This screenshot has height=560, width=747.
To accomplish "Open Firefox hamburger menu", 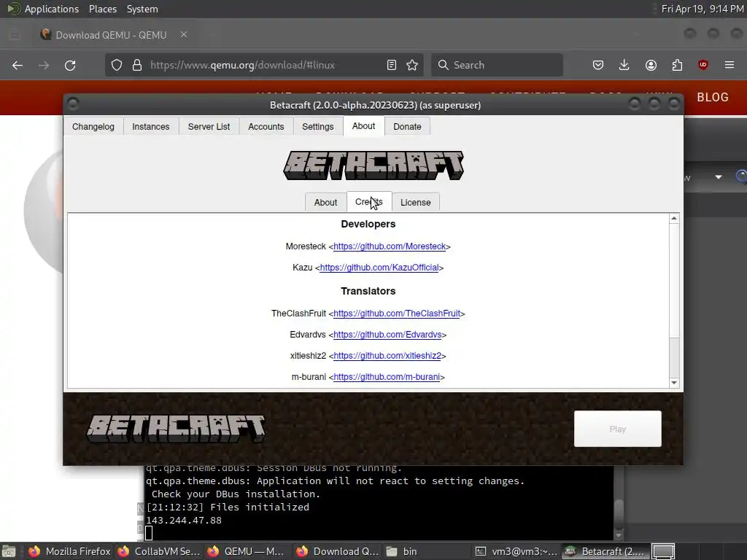I will (x=729, y=65).
